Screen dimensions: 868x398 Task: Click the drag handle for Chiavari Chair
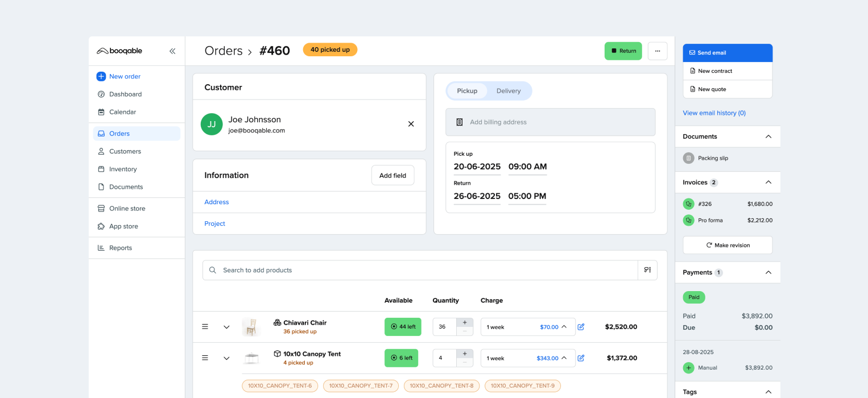coord(205,327)
